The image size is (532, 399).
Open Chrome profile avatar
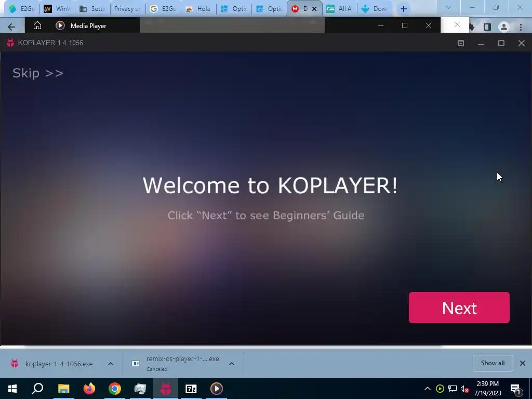(x=504, y=27)
